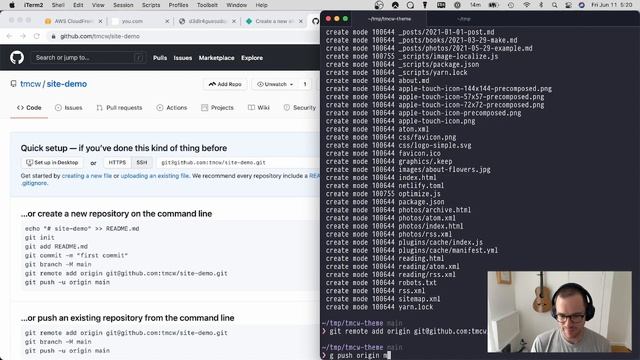640x360 pixels.
Task: Click the Bluetooth menu bar icon
Action: click(x=541, y=5)
